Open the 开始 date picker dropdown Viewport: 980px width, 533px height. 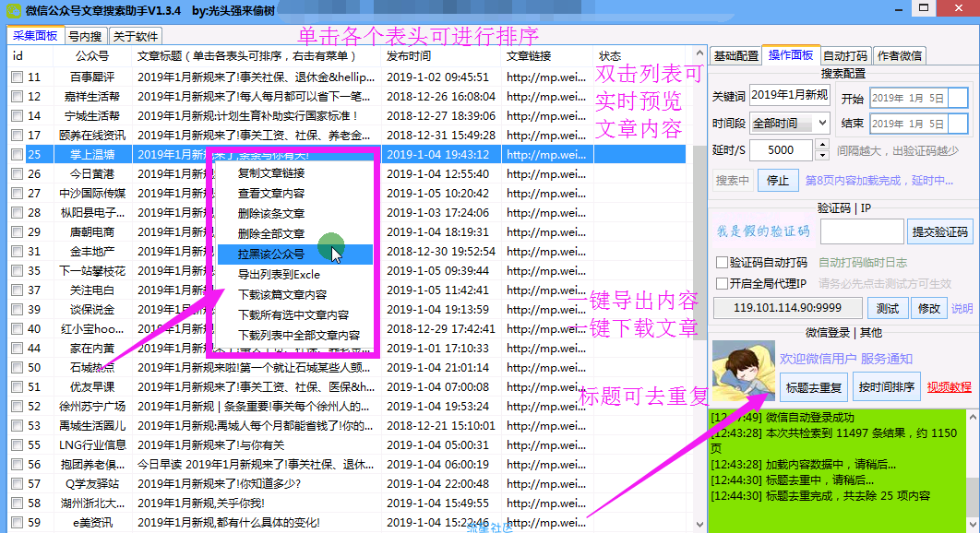tap(958, 98)
